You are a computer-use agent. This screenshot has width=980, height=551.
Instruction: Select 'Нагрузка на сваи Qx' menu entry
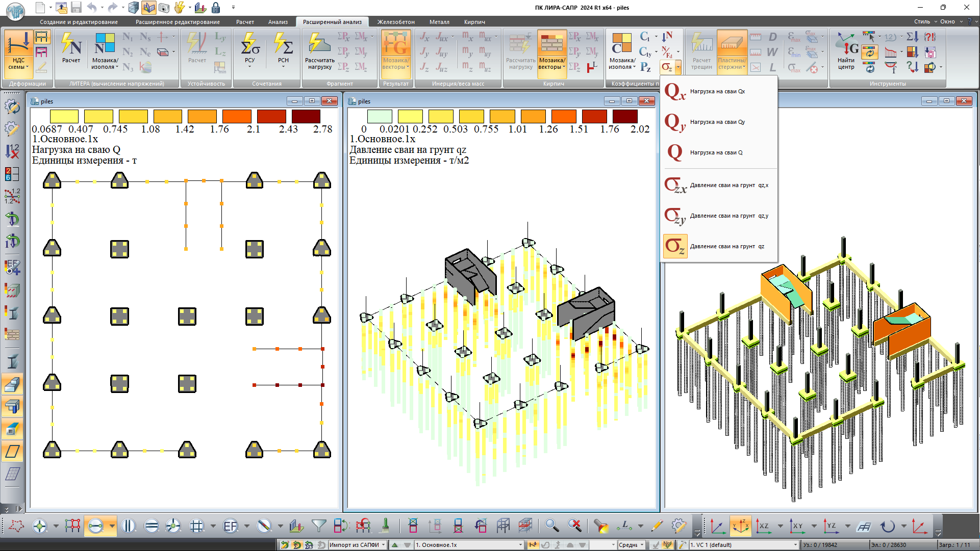[x=717, y=92]
